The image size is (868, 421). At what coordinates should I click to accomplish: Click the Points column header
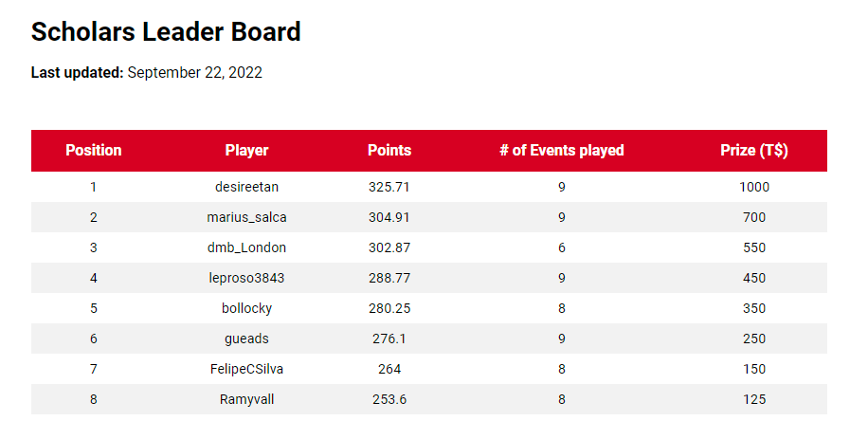(x=389, y=150)
